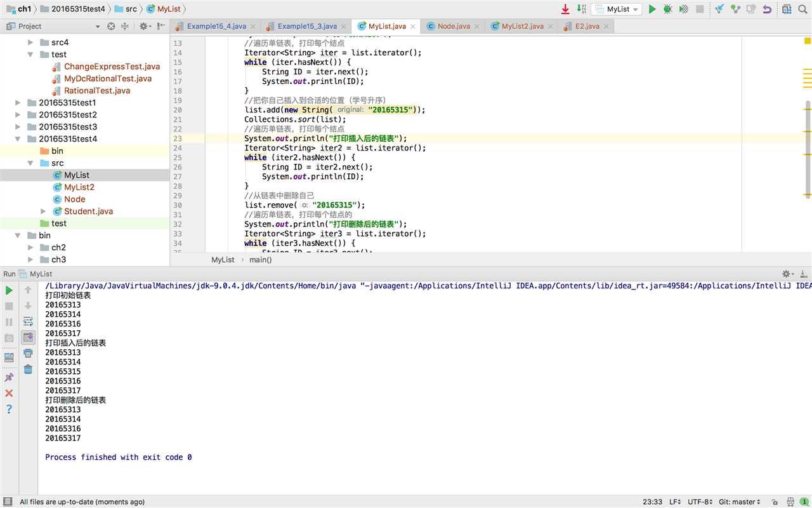Collapse all in the Project panel
The image size is (812, 508).
click(125, 26)
